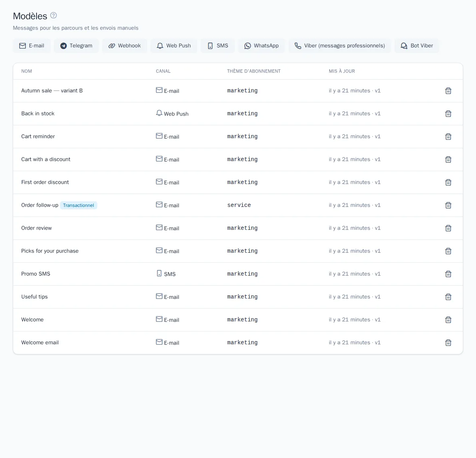Click the NOM column header
Screen dimensions: 476x458
[x=27, y=71]
